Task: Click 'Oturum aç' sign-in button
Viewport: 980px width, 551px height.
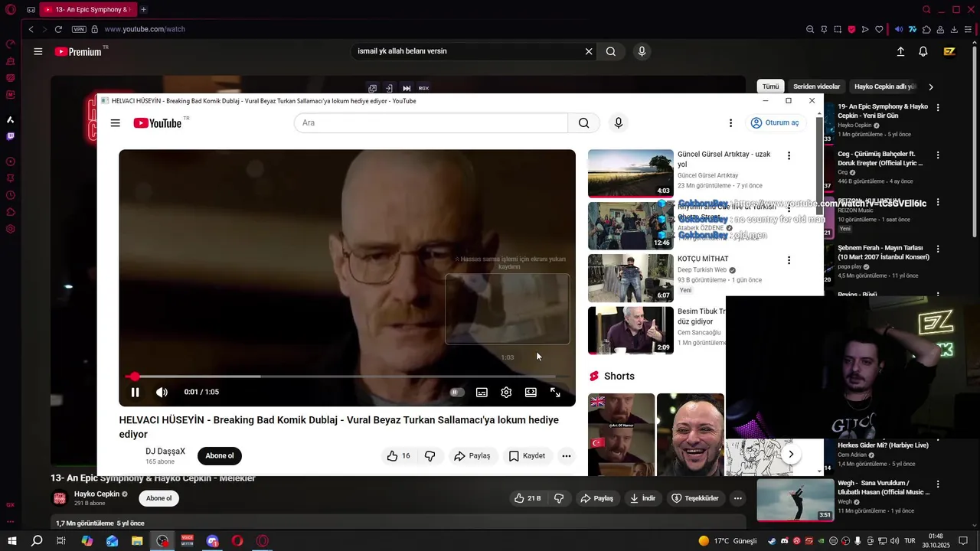Action: [x=775, y=123]
